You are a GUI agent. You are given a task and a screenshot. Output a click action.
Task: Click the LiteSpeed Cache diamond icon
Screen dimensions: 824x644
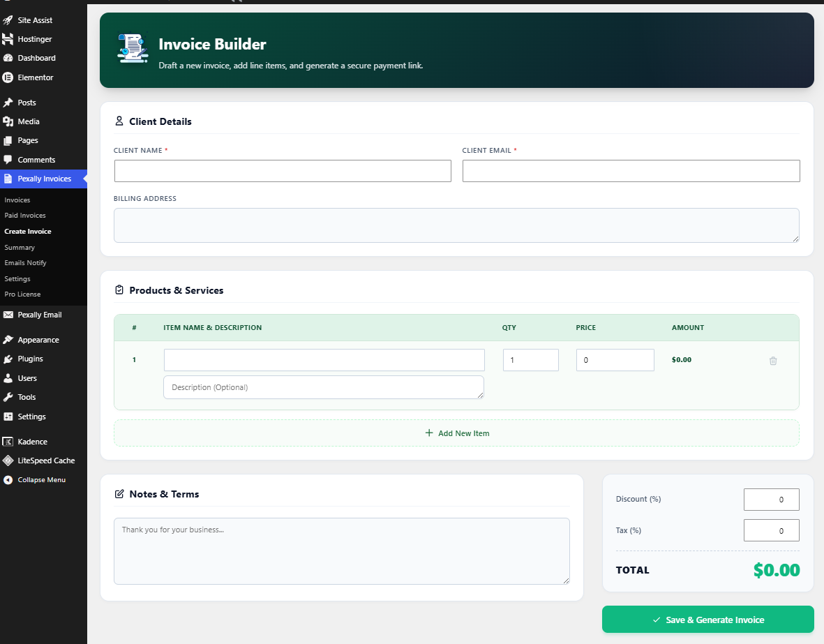coord(8,460)
